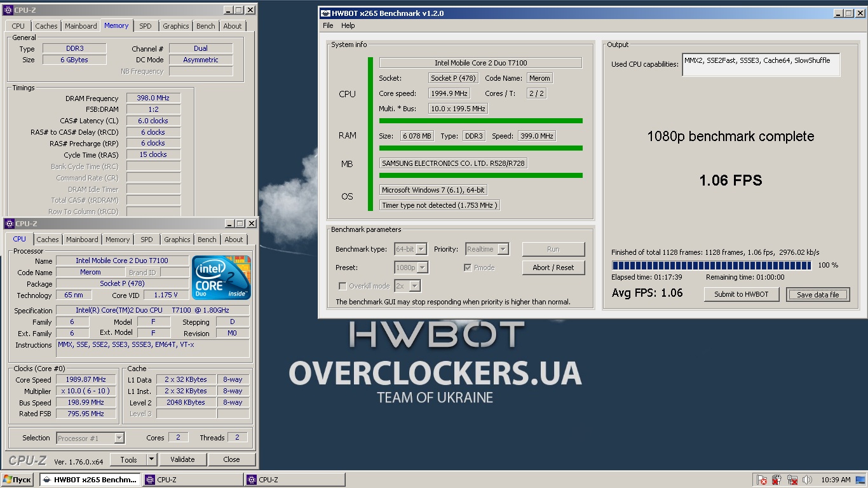
Task: Click the Technology 65 nm value
Action: pyautogui.click(x=74, y=295)
